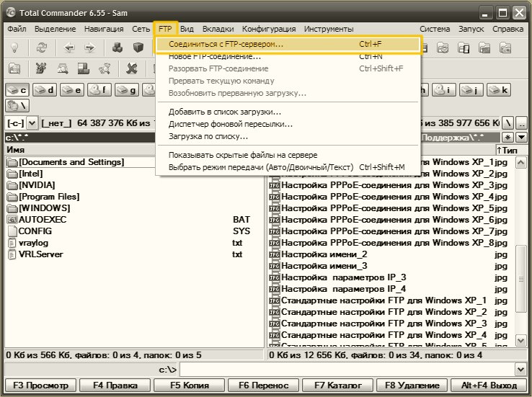Open the Выделение menu
The height and width of the screenshot is (397, 532).
pos(55,29)
